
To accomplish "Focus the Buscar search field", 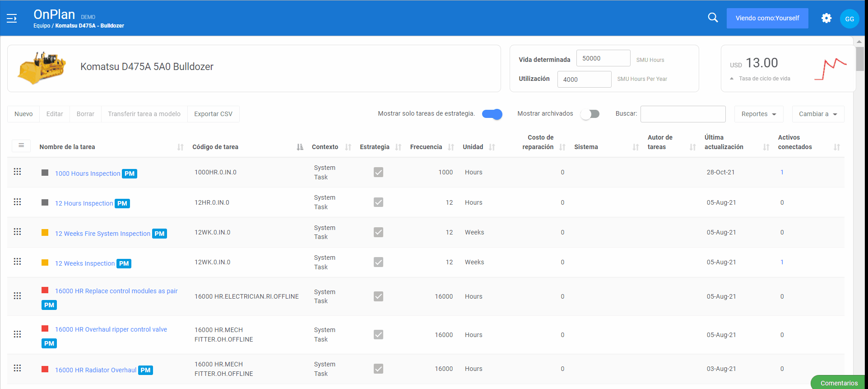I will coord(683,114).
